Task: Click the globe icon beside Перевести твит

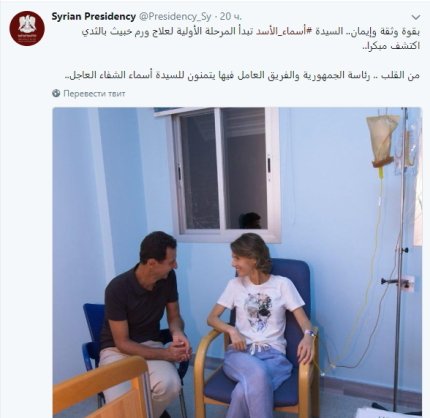Action: (56, 93)
